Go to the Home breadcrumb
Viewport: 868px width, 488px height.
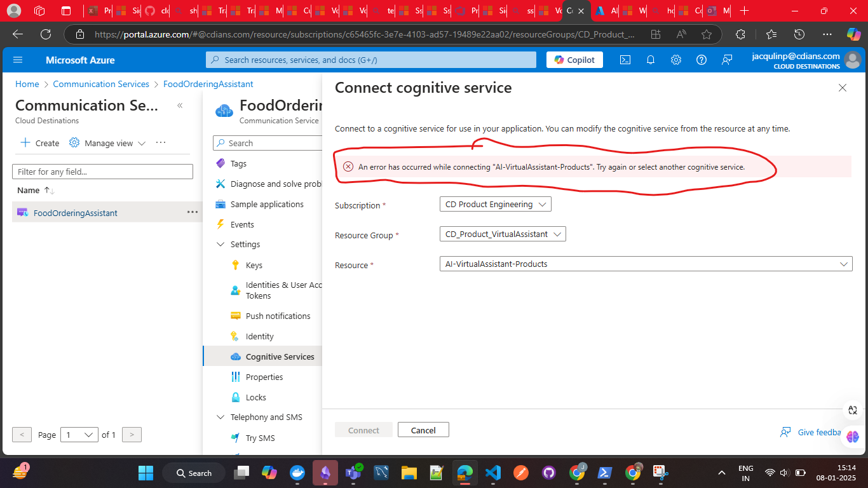tap(27, 84)
